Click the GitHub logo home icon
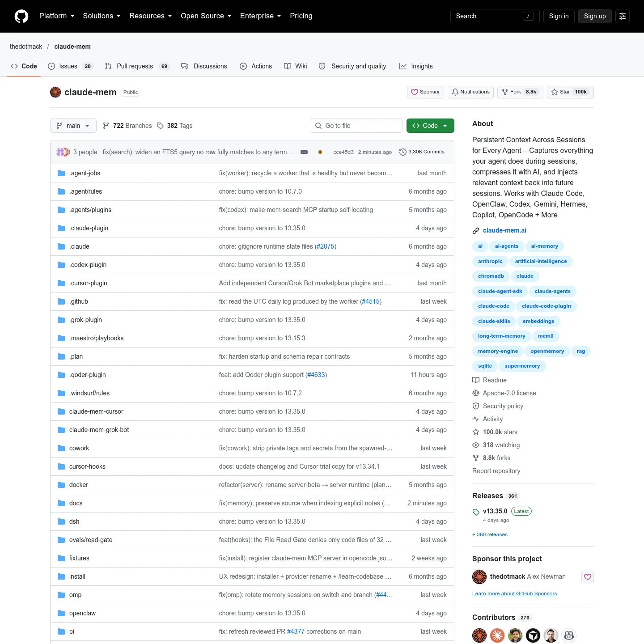This screenshot has height=644, width=644. (x=21, y=16)
